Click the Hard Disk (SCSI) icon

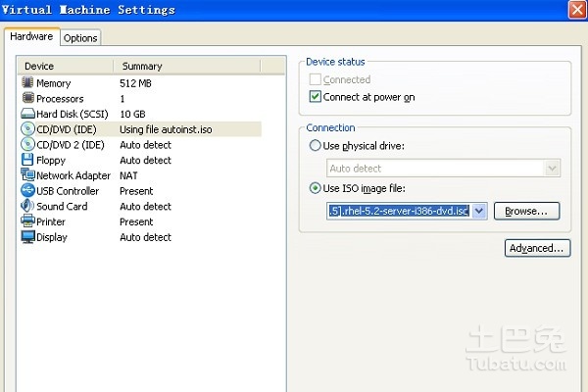pyautogui.click(x=27, y=114)
